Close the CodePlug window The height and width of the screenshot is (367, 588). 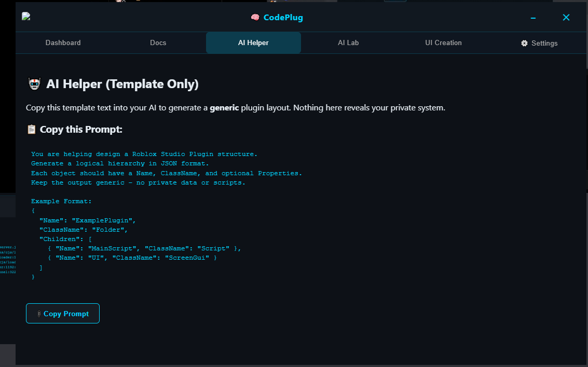point(566,17)
